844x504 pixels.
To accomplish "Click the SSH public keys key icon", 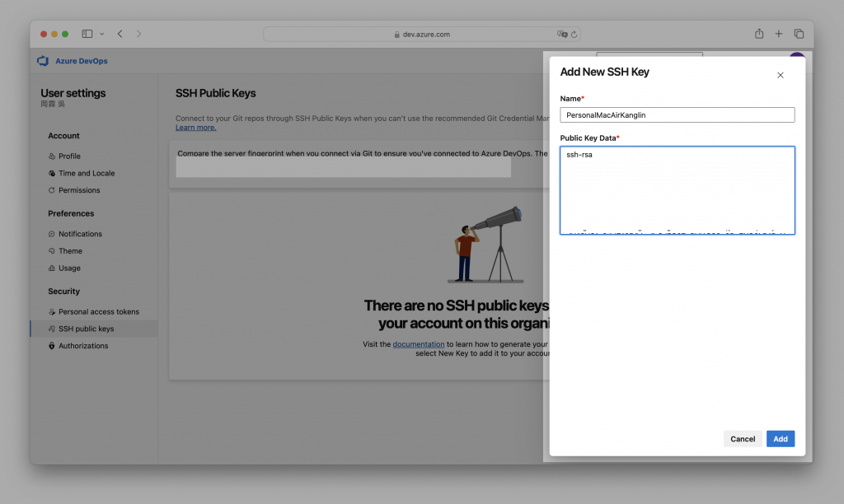I will [x=52, y=329].
